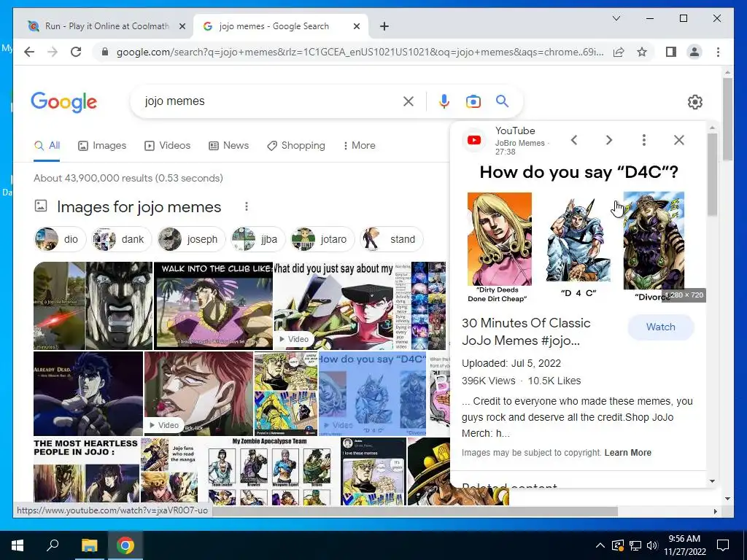This screenshot has height=560, width=747.
Task: Bookmark this tab with star icon
Action: pyautogui.click(x=642, y=52)
